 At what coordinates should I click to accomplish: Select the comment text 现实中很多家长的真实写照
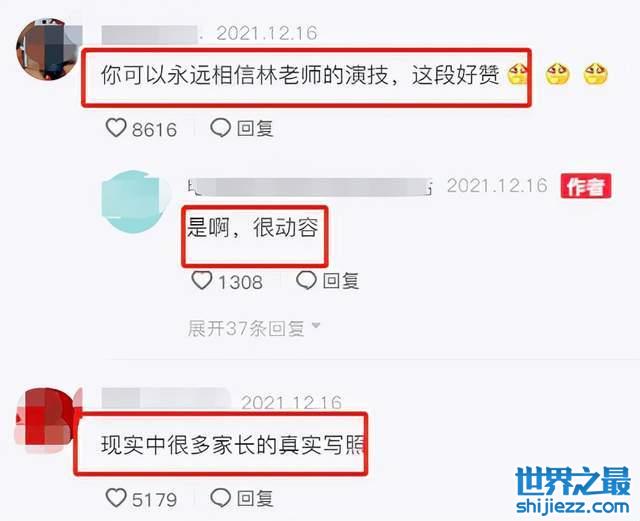pyautogui.click(x=233, y=445)
